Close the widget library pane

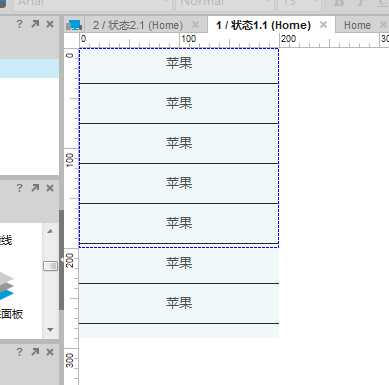[x=50, y=188]
